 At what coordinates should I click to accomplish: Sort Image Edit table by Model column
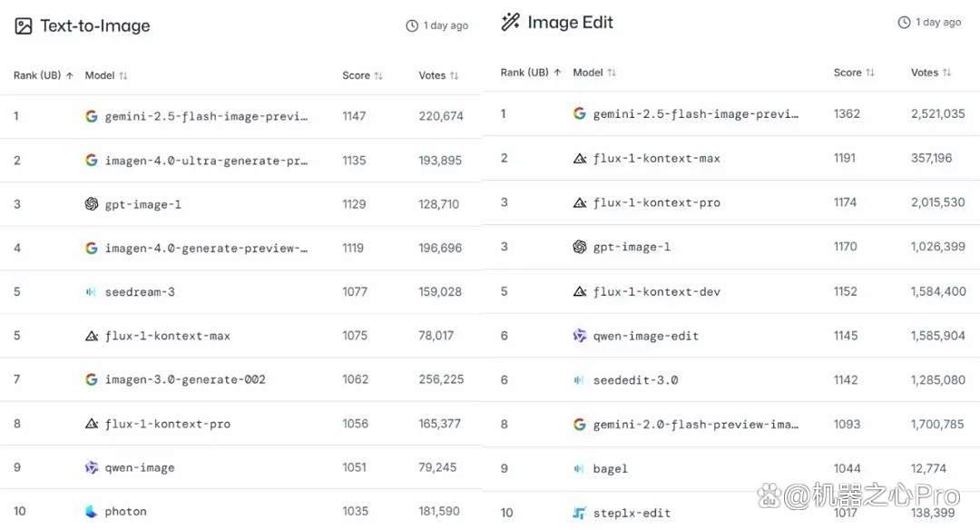(593, 73)
